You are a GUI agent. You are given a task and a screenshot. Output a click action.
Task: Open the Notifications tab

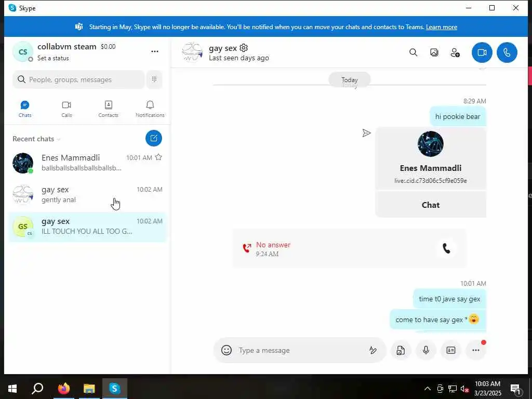[x=150, y=109]
